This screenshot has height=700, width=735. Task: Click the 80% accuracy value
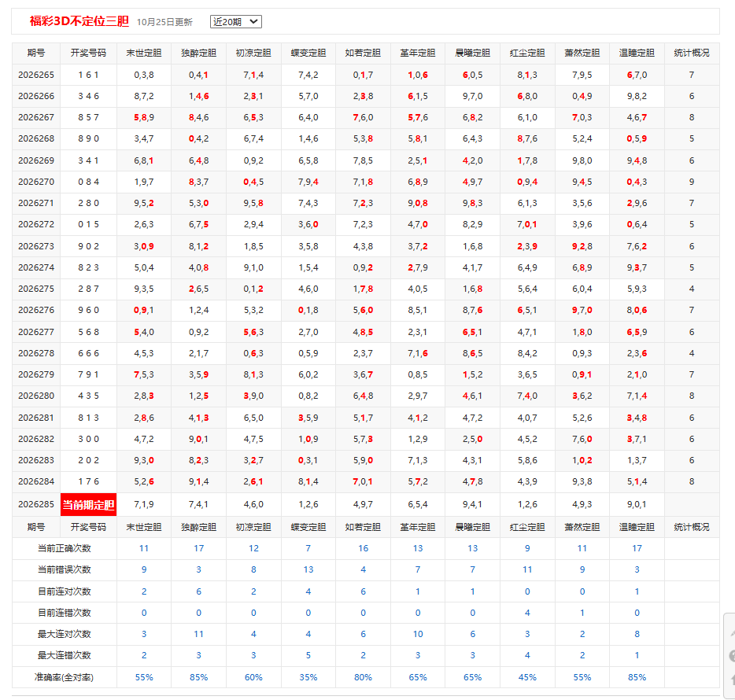pyautogui.click(x=364, y=677)
